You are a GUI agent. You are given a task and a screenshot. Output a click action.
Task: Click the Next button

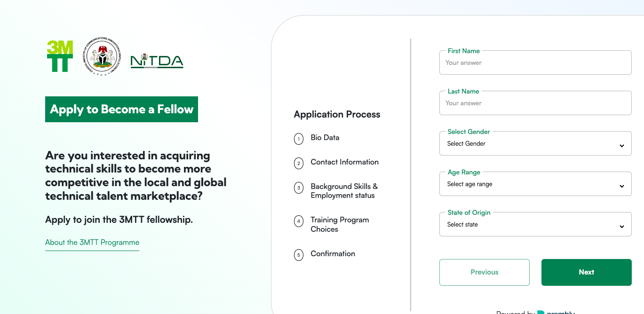click(587, 272)
